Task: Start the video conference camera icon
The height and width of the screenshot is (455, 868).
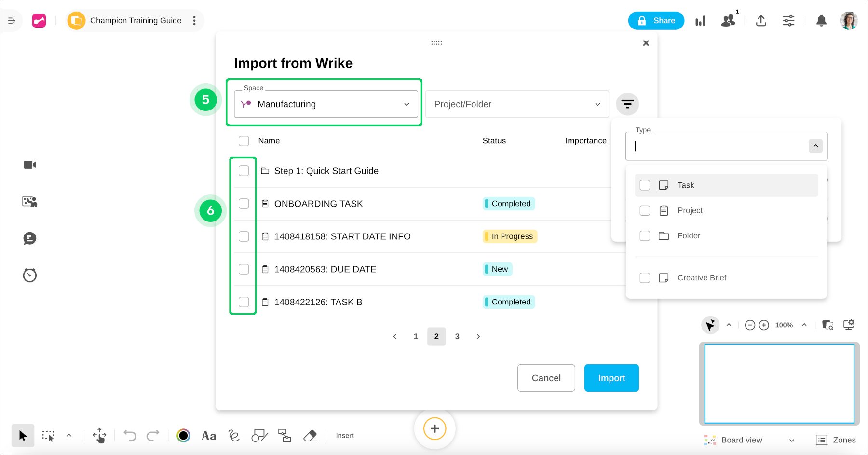Action: (x=30, y=165)
